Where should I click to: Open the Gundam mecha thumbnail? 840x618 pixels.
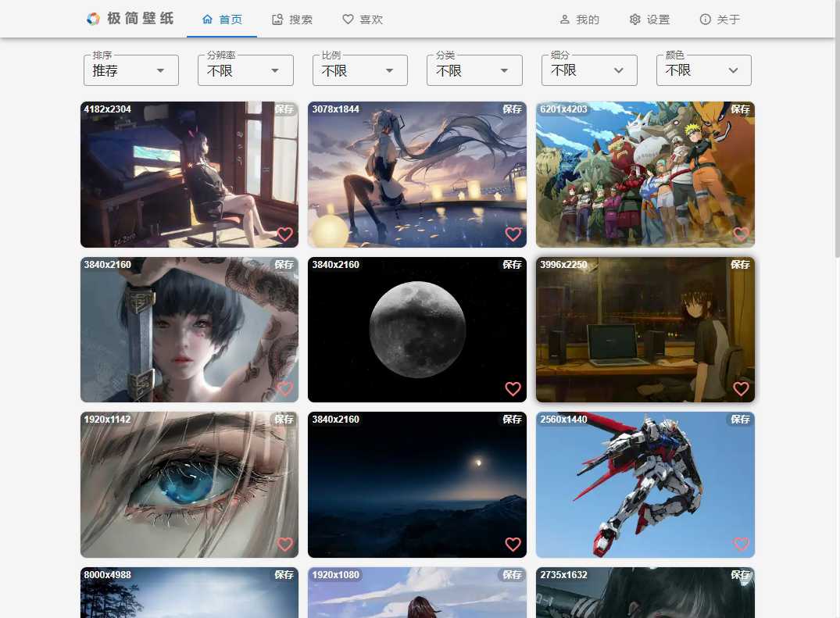point(645,484)
